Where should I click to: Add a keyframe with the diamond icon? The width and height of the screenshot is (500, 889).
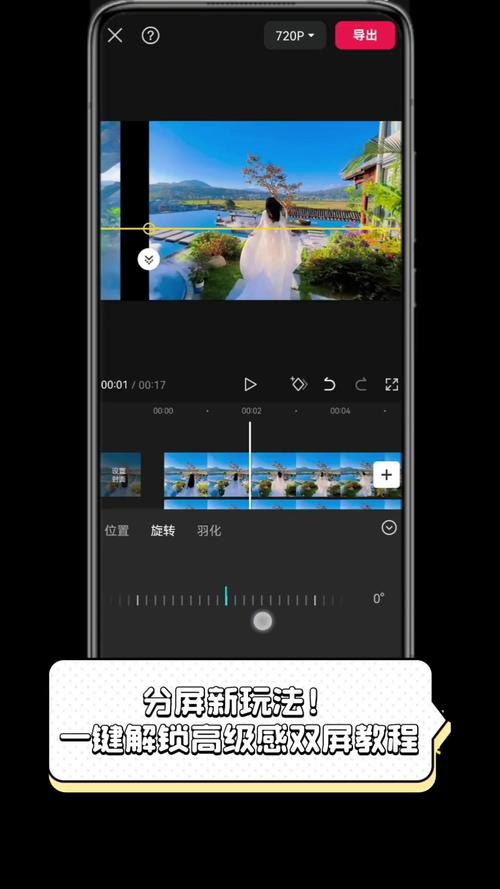click(x=298, y=384)
